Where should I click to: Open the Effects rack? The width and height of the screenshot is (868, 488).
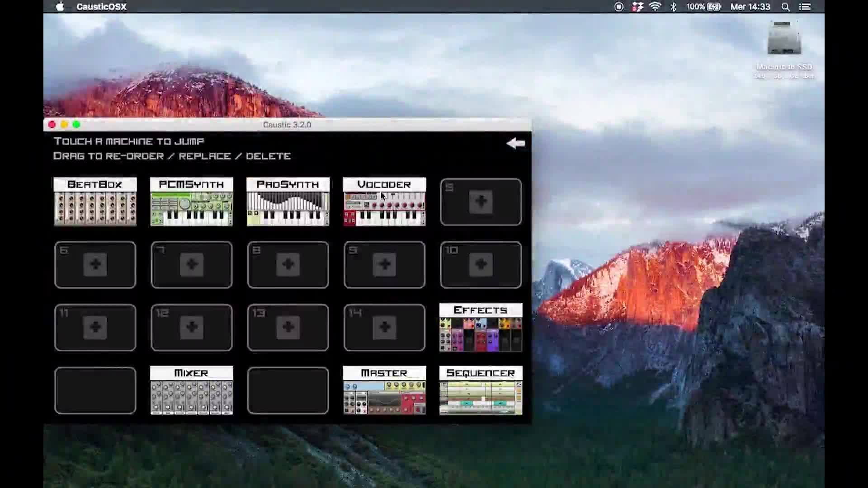click(x=481, y=327)
